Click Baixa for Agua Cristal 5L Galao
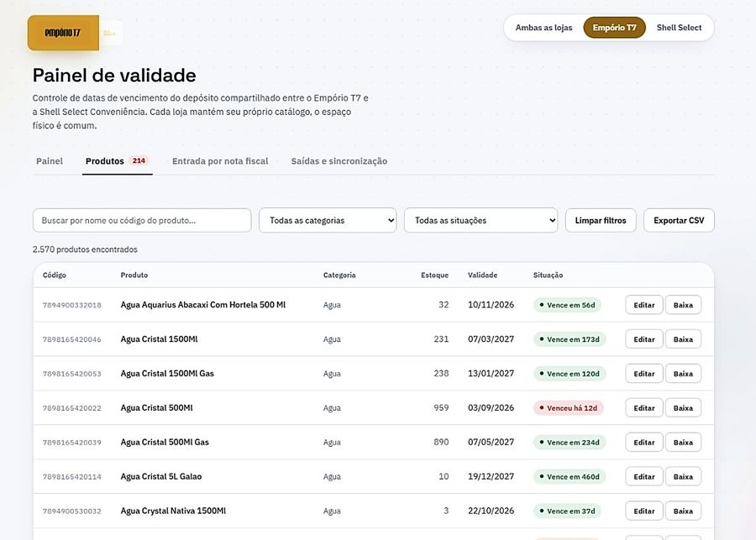The width and height of the screenshot is (756, 540). (683, 476)
